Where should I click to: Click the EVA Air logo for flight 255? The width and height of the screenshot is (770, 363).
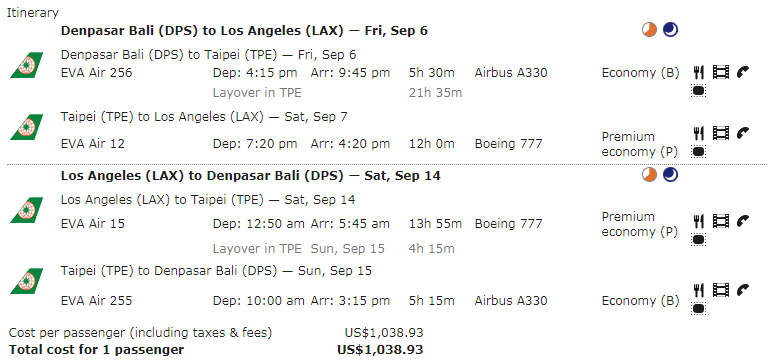click(27, 281)
